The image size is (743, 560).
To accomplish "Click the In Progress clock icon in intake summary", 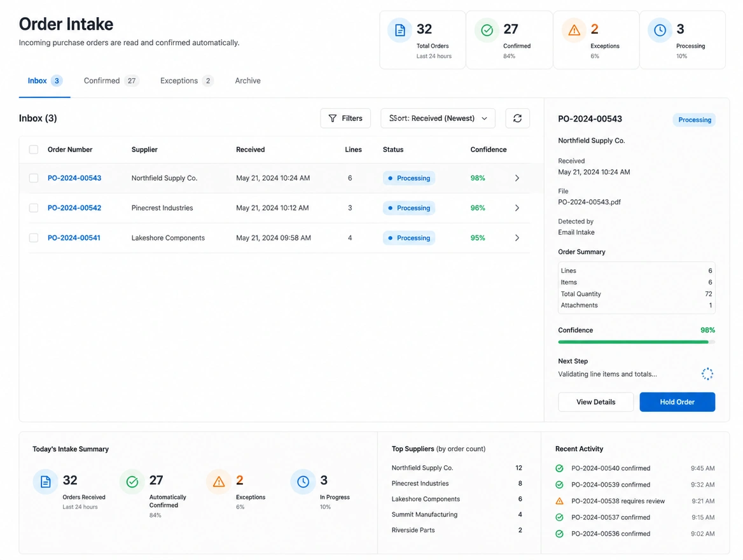I will [303, 482].
